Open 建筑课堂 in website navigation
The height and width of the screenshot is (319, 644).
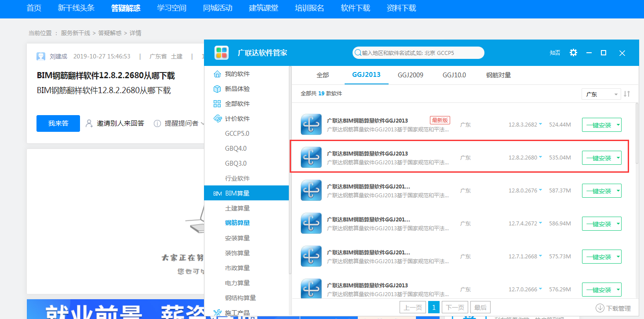(263, 8)
